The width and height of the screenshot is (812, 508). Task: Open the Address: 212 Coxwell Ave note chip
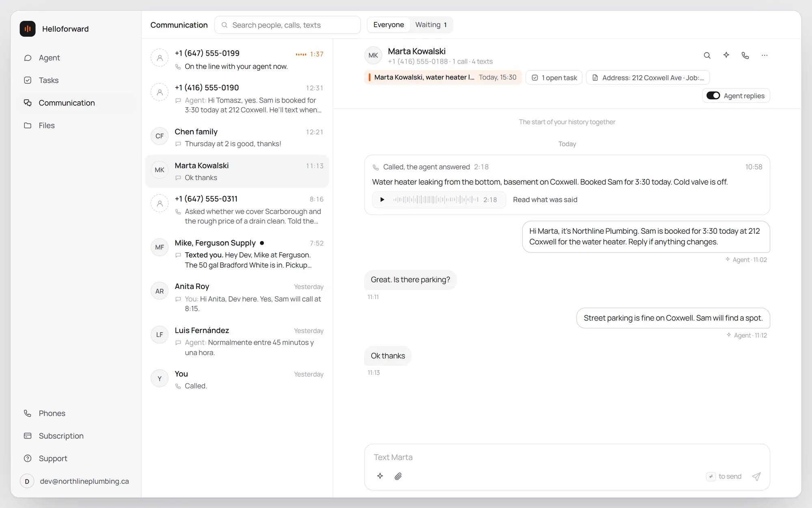[x=648, y=78]
